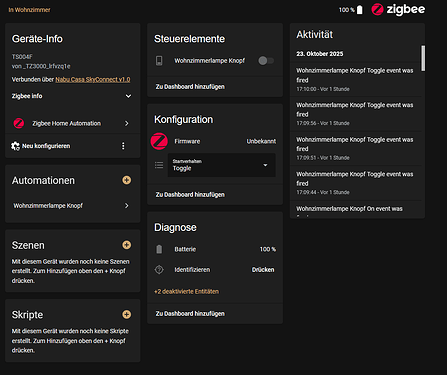Click the 17:09:51 Toggle event entry
Screen dimensions: 447x375
coord(355,149)
